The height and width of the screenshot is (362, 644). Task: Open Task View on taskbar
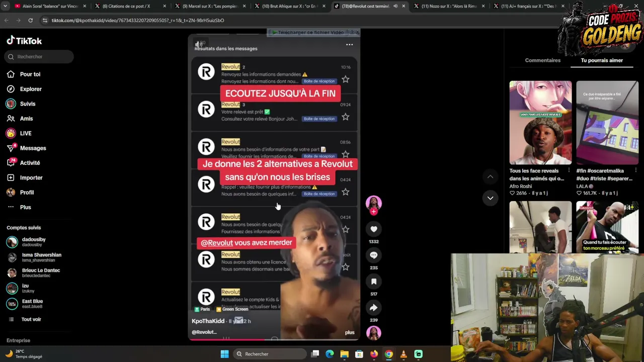pyautogui.click(x=315, y=354)
